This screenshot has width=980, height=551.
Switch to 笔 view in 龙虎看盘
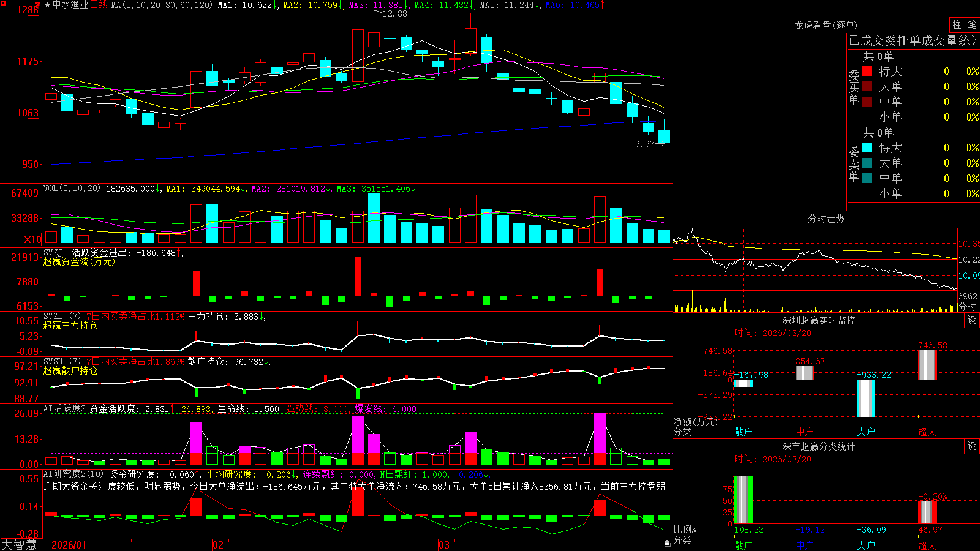click(x=973, y=24)
